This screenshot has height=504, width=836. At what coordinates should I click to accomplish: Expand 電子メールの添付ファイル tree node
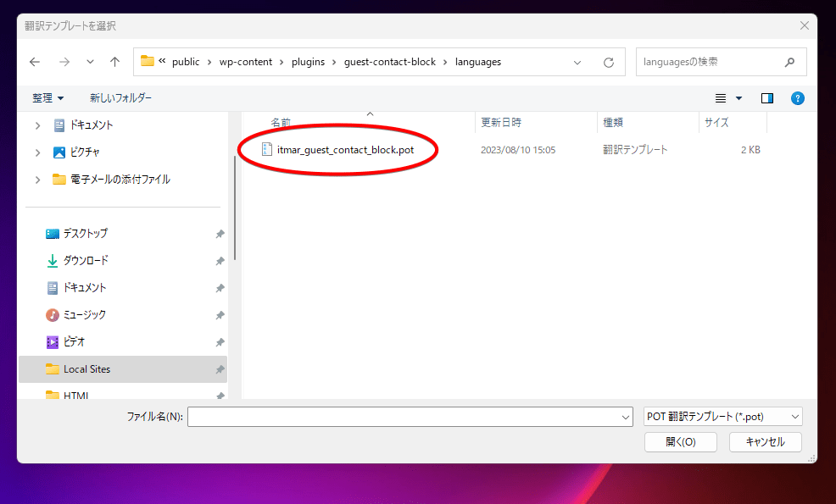coord(37,180)
